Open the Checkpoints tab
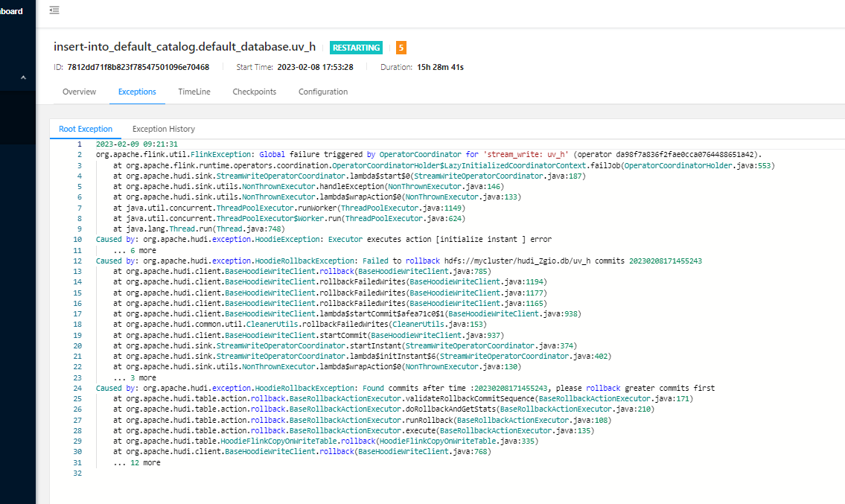The width and height of the screenshot is (845, 504). [x=255, y=92]
